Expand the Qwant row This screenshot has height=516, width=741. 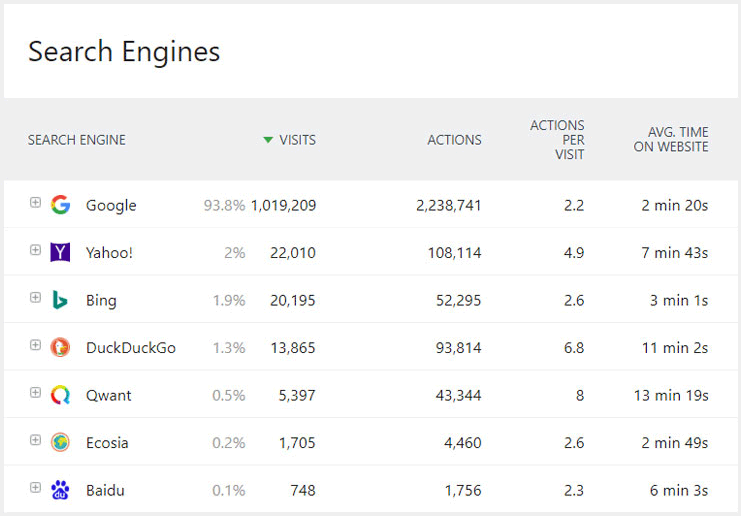point(35,393)
